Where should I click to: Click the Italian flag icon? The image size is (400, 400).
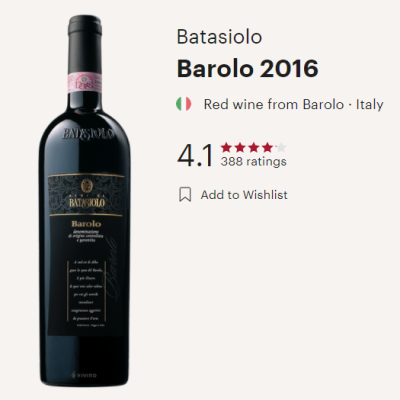click(x=184, y=104)
